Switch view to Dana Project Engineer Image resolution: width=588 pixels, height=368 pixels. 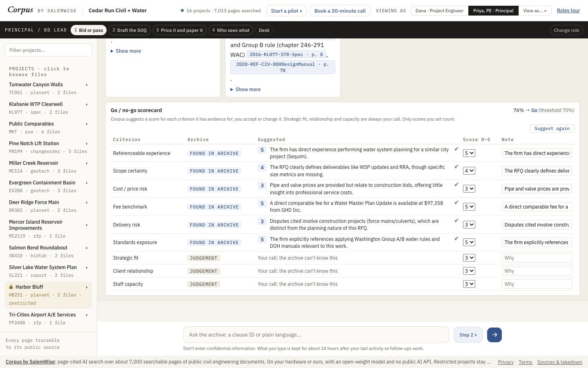[439, 11]
